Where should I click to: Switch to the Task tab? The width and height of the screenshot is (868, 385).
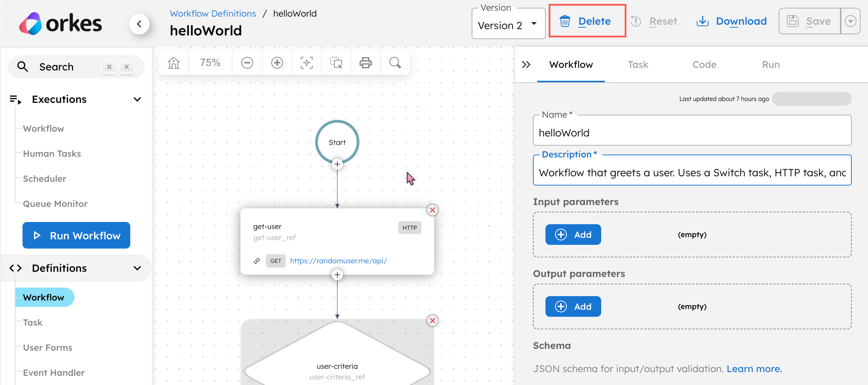click(638, 65)
